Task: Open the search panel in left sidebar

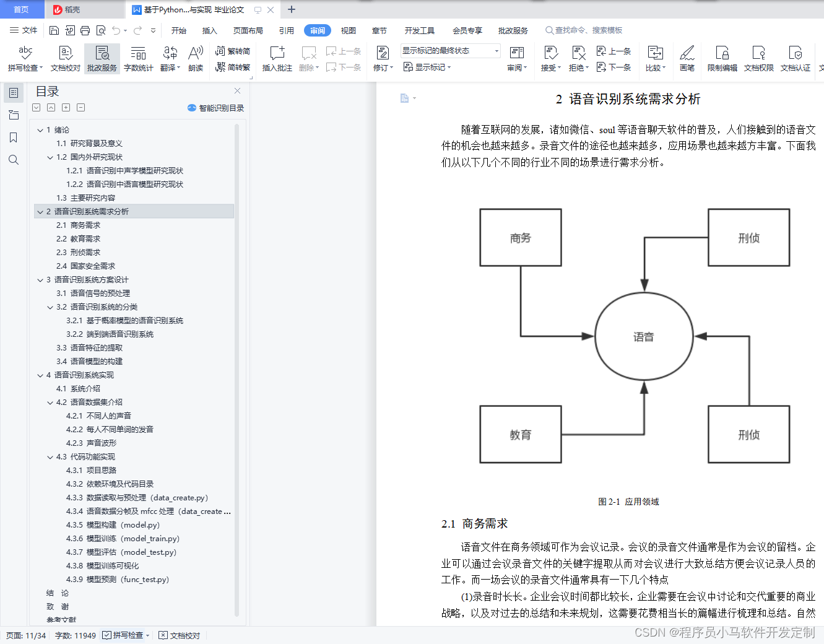Action: pos(14,160)
